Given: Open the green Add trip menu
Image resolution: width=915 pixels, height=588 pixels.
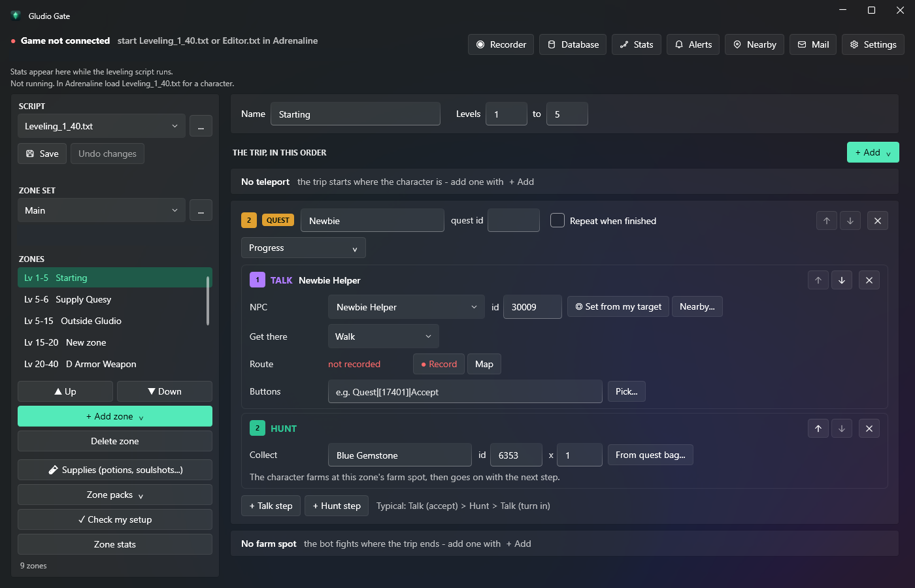Looking at the screenshot, I should pyautogui.click(x=873, y=152).
